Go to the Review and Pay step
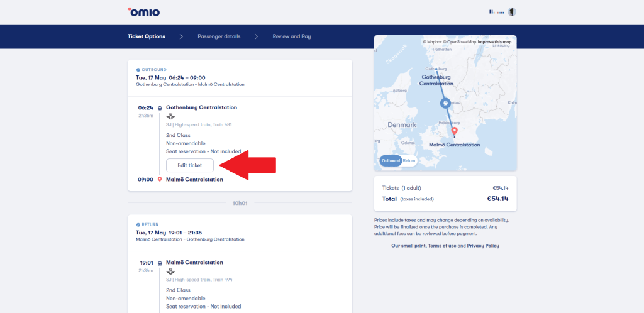The height and width of the screenshot is (313, 644). [291, 36]
